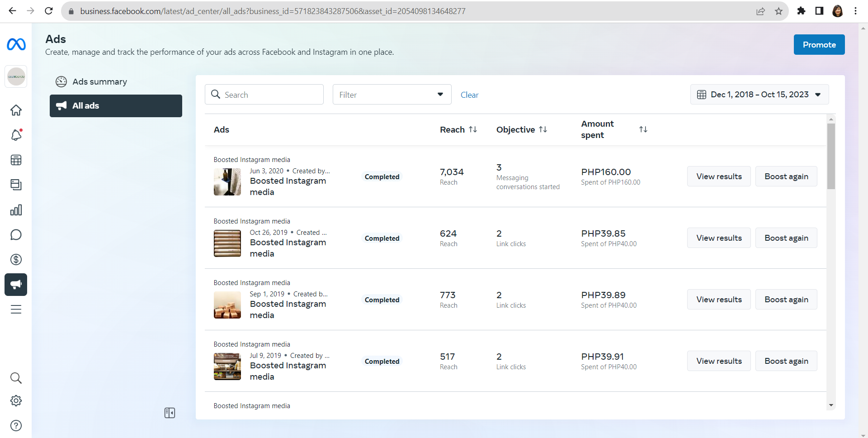
Task: Open the planner grid icon
Action: 16,160
